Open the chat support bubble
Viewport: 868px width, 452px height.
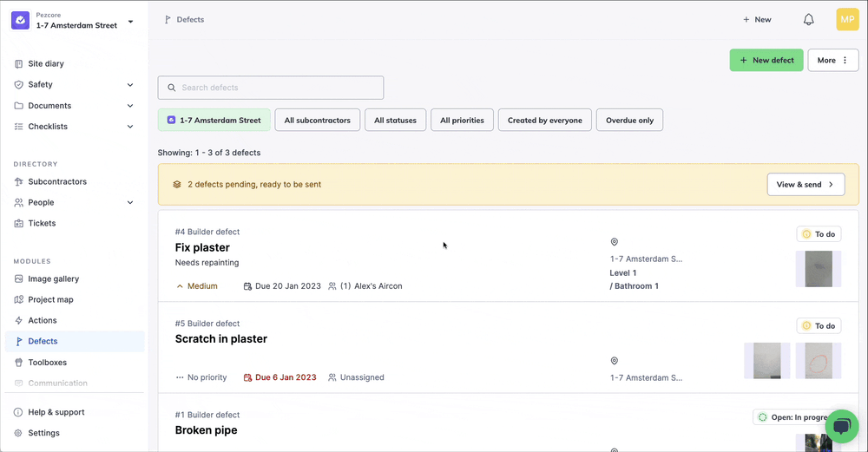(842, 427)
